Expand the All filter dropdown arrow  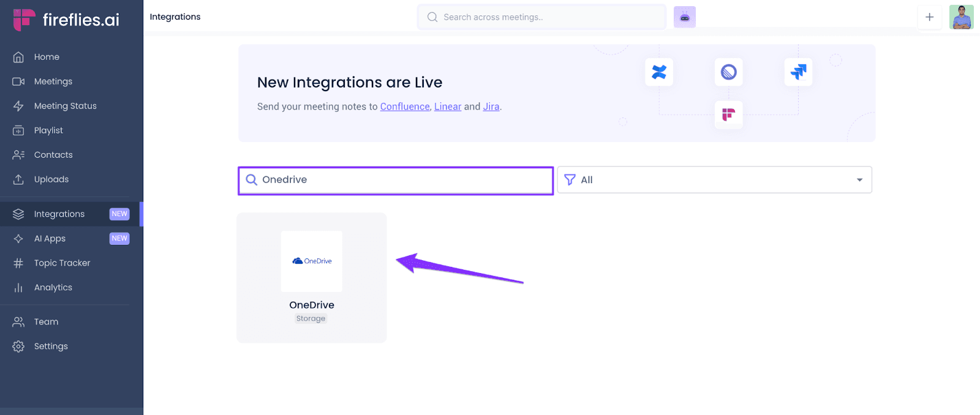point(859,180)
